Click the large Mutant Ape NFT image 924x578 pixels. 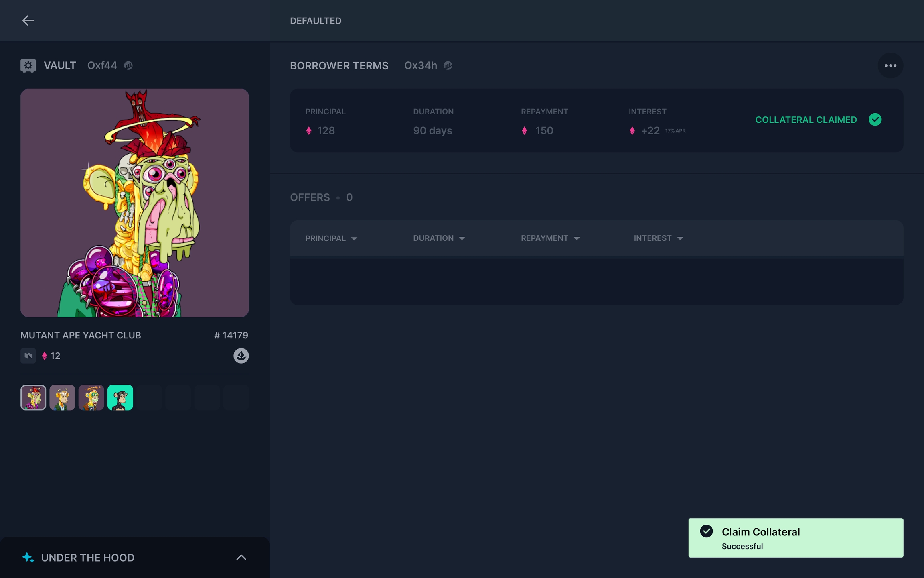(135, 203)
